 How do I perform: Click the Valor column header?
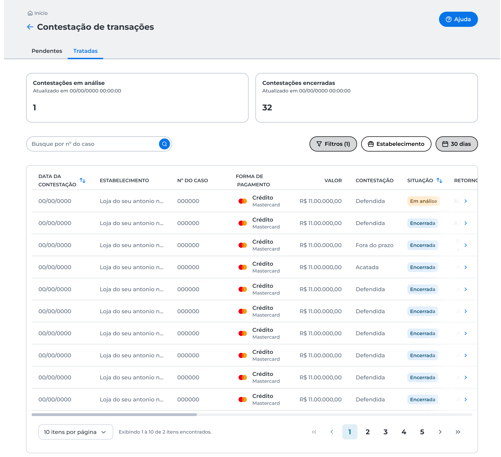click(x=333, y=180)
